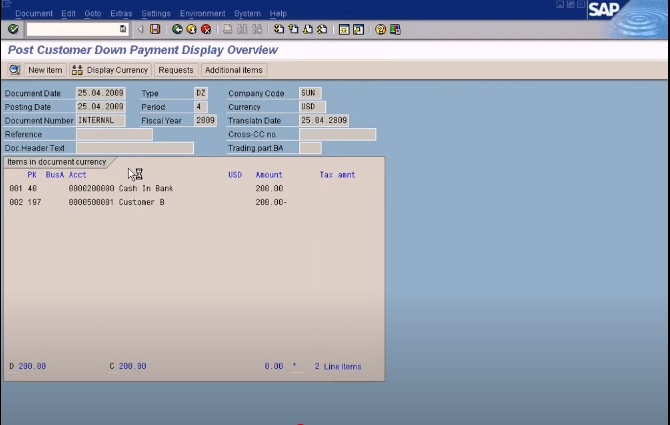Create a new session icon
This screenshot has width=670, height=425.
point(344,29)
